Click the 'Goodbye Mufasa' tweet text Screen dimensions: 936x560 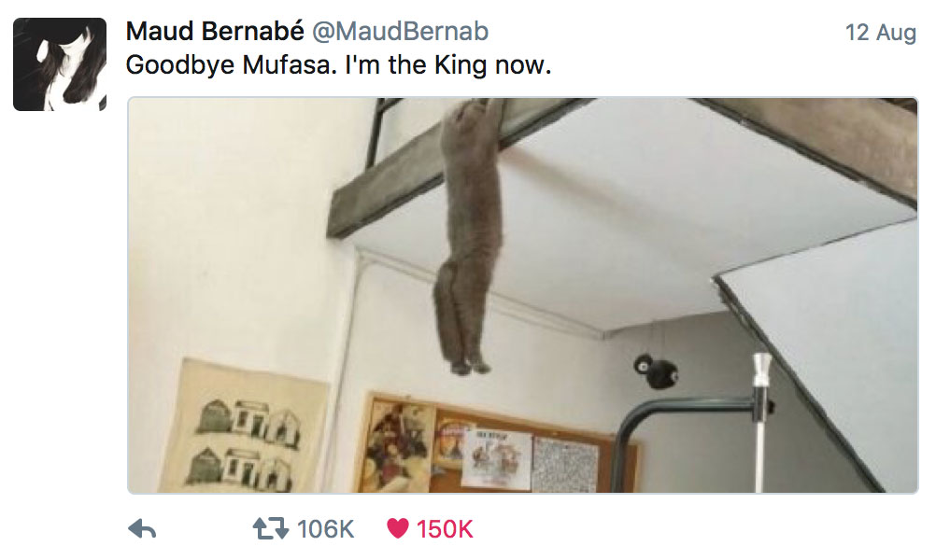[x=338, y=65]
